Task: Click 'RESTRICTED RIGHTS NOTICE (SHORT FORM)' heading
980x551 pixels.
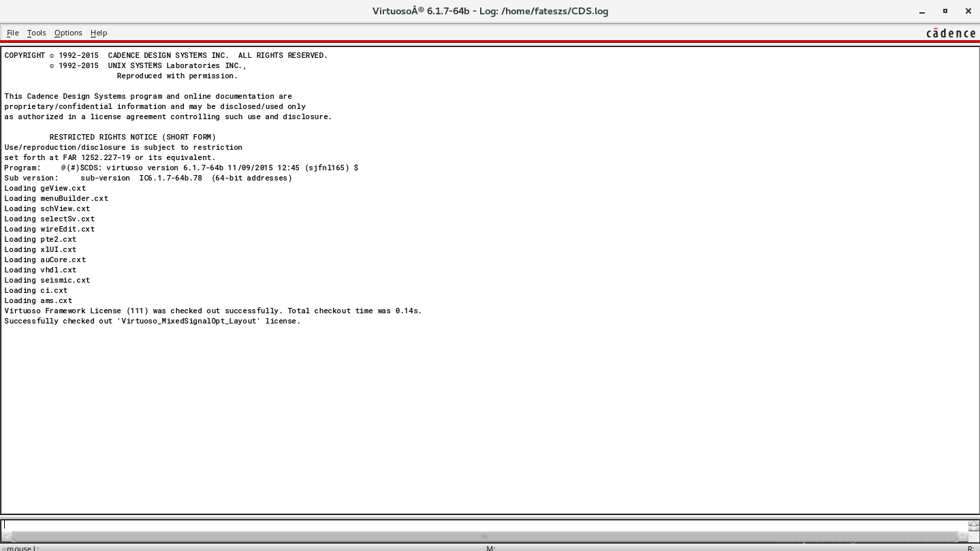Action: (x=133, y=137)
